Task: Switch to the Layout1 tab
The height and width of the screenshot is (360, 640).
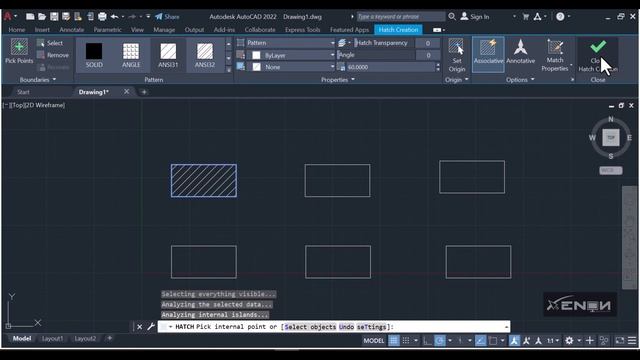Action: coord(52,338)
